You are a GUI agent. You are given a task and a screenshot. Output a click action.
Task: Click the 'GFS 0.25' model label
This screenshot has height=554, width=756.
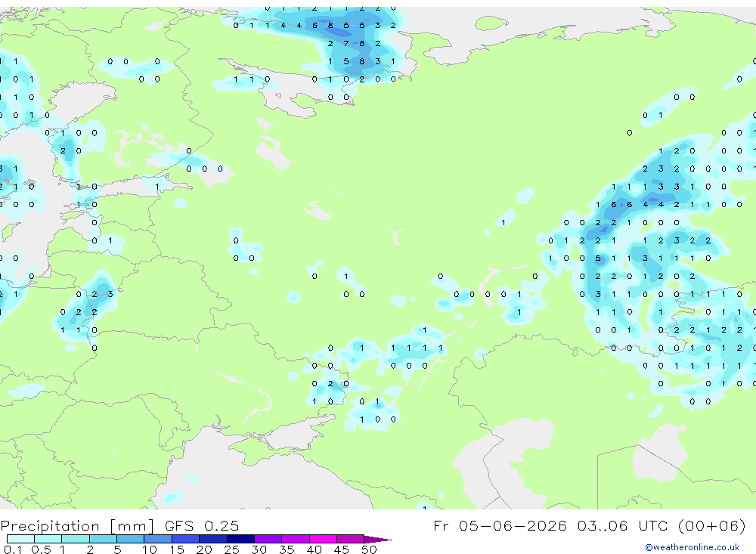coord(202,525)
